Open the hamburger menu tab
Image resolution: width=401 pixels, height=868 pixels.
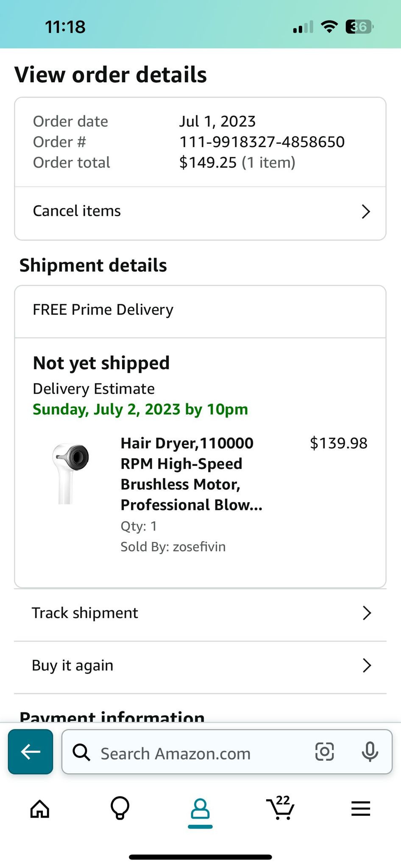pyautogui.click(x=361, y=809)
